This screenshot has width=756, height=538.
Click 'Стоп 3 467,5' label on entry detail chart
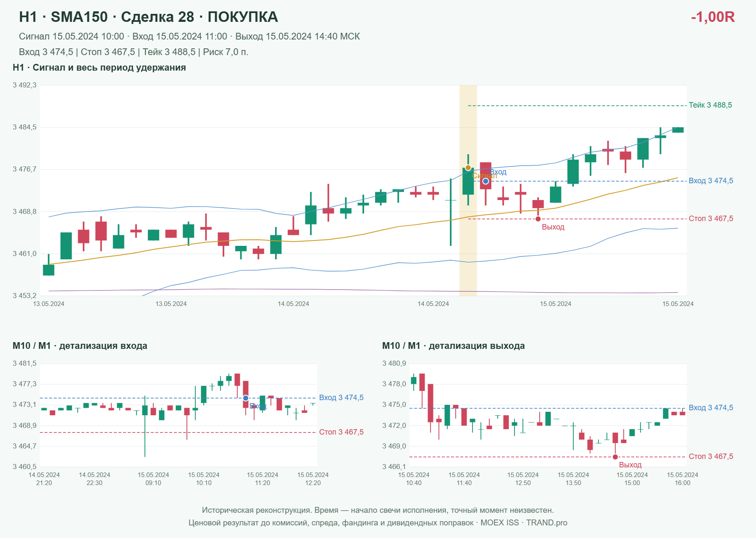pos(341,432)
